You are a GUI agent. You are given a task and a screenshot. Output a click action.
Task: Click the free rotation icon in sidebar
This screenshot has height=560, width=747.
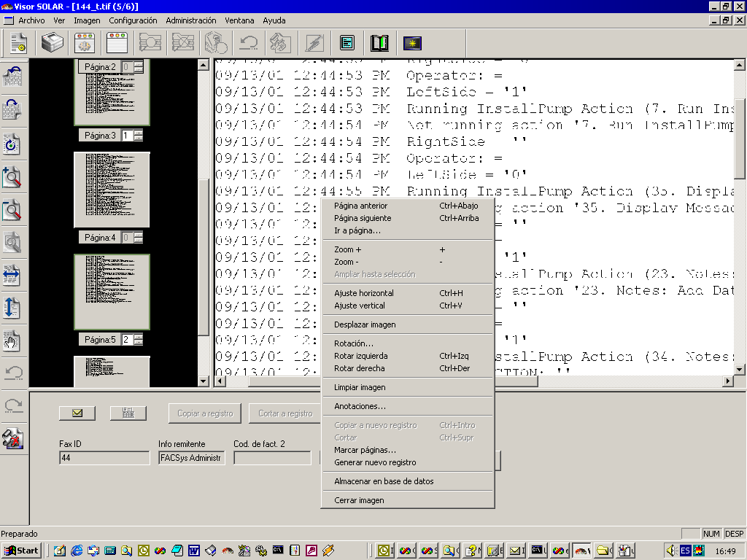[x=12, y=144]
